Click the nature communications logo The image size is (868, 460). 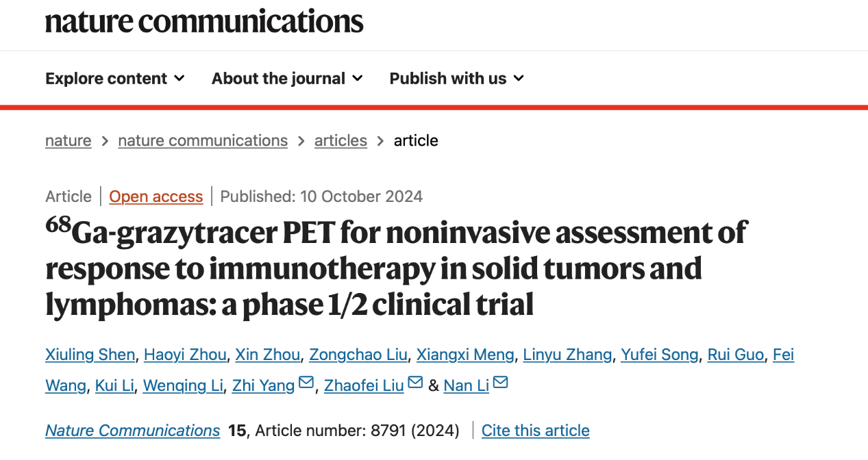tap(204, 21)
